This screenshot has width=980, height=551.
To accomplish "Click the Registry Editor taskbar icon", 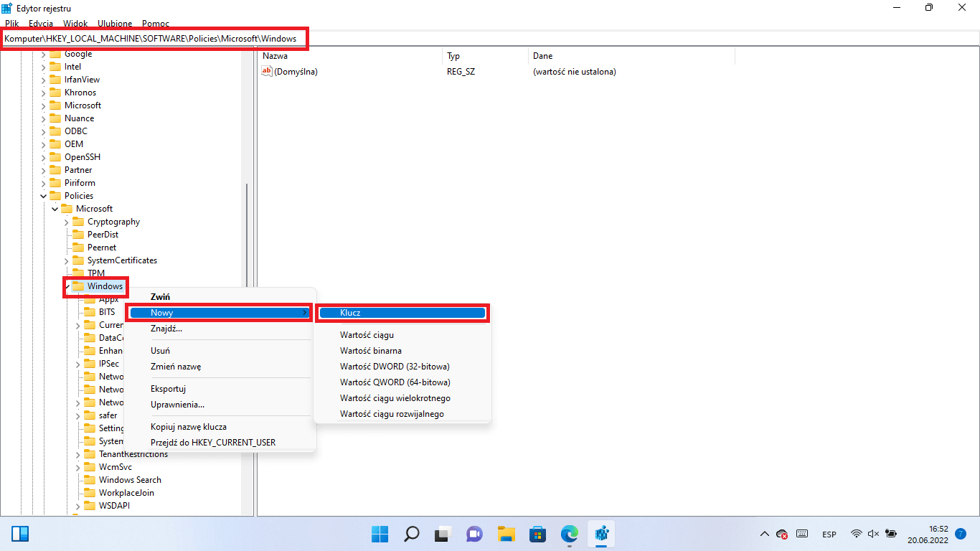I will 601,534.
